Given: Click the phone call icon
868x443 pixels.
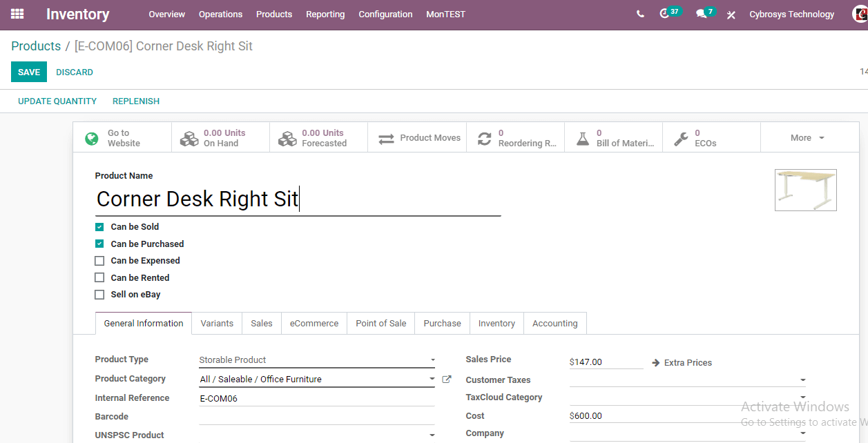Looking at the screenshot, I should 640,14.
